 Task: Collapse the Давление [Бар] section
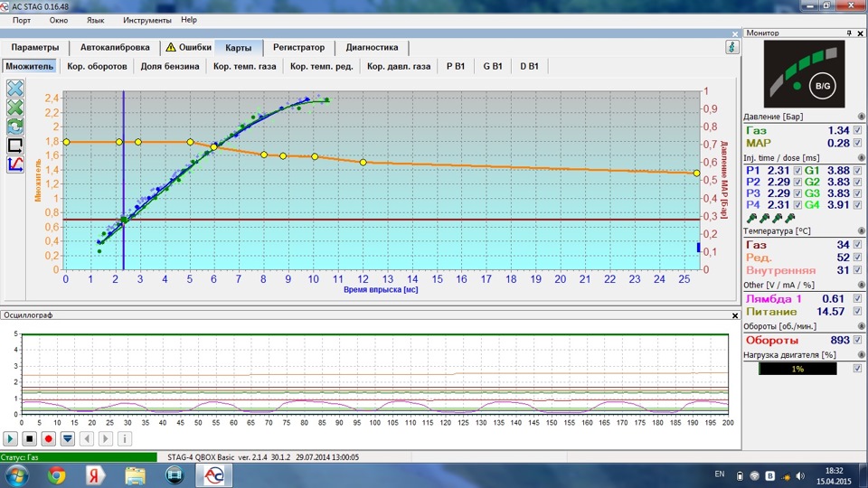point(860,117)
